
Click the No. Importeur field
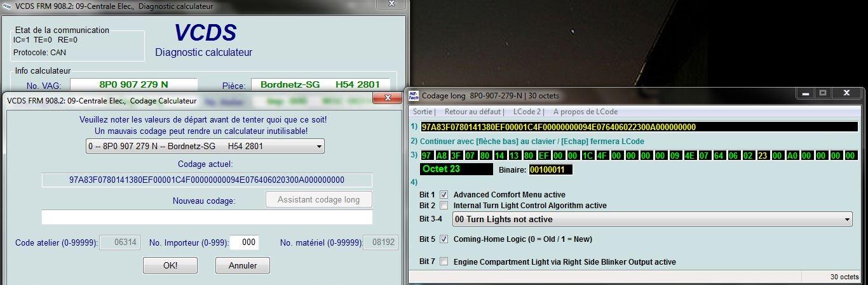245,242
